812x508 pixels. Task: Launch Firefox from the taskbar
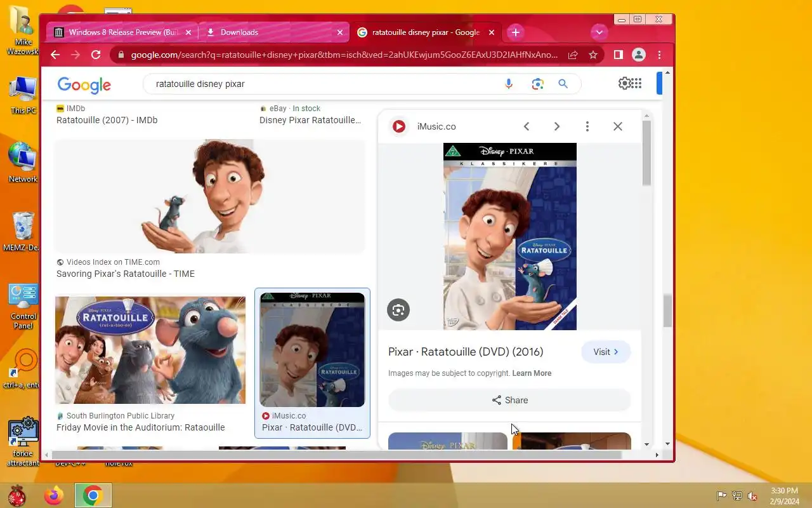click(54, 496)
